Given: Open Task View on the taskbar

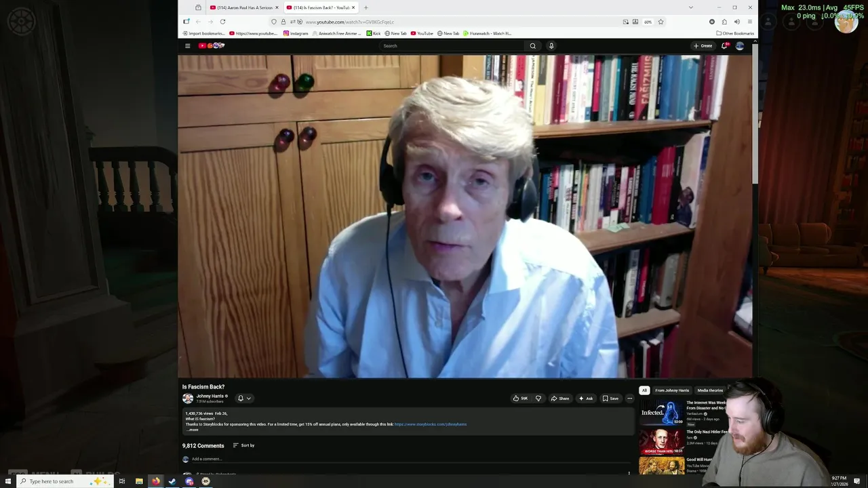Looking at the screenshot, I should (122, 481).
